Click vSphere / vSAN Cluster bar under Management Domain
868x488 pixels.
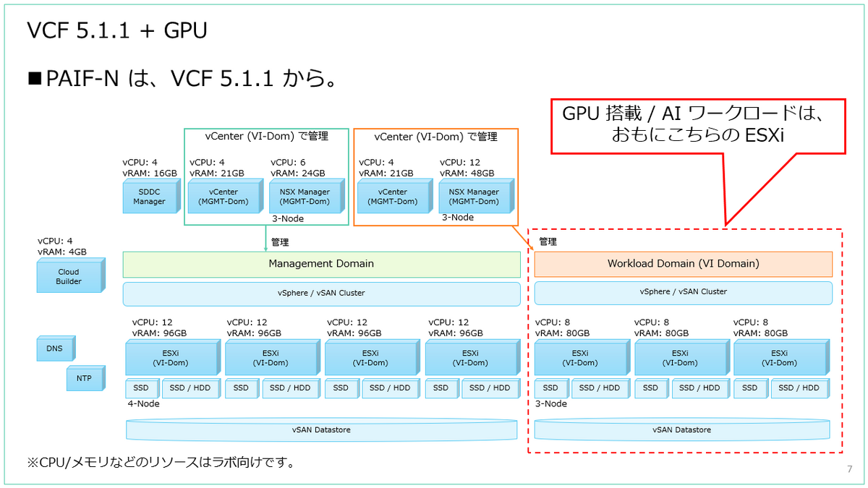click(322, 294)
